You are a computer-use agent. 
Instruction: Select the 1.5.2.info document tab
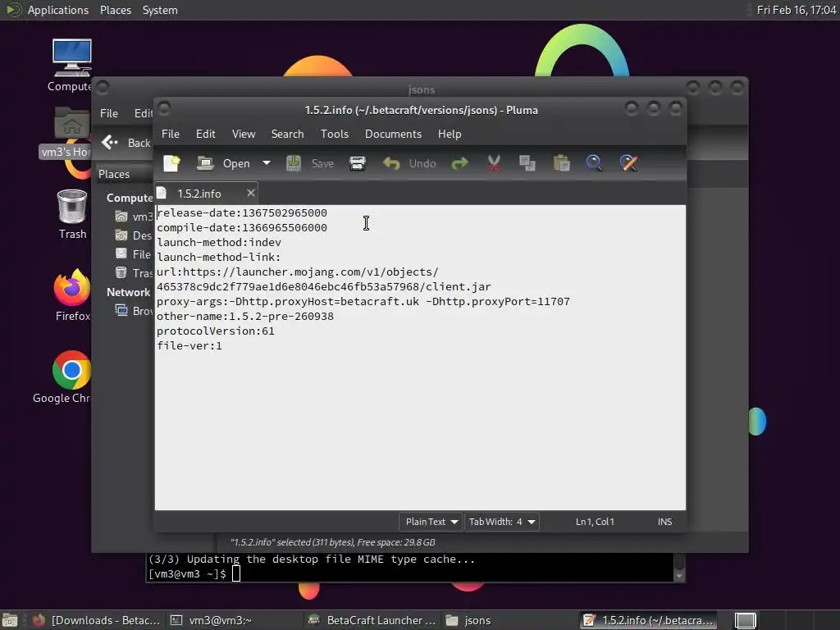point(199,194)
